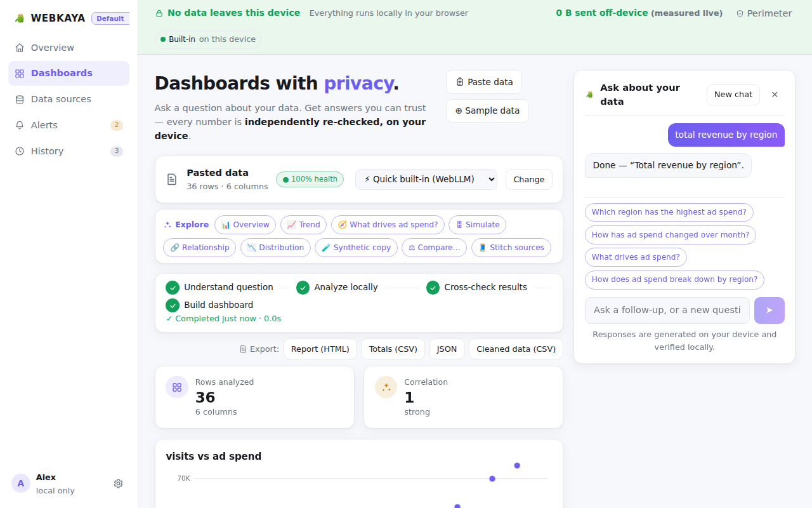
Task: Select the What drives ad spend? chat suggestion
Action: coord(636,257)
